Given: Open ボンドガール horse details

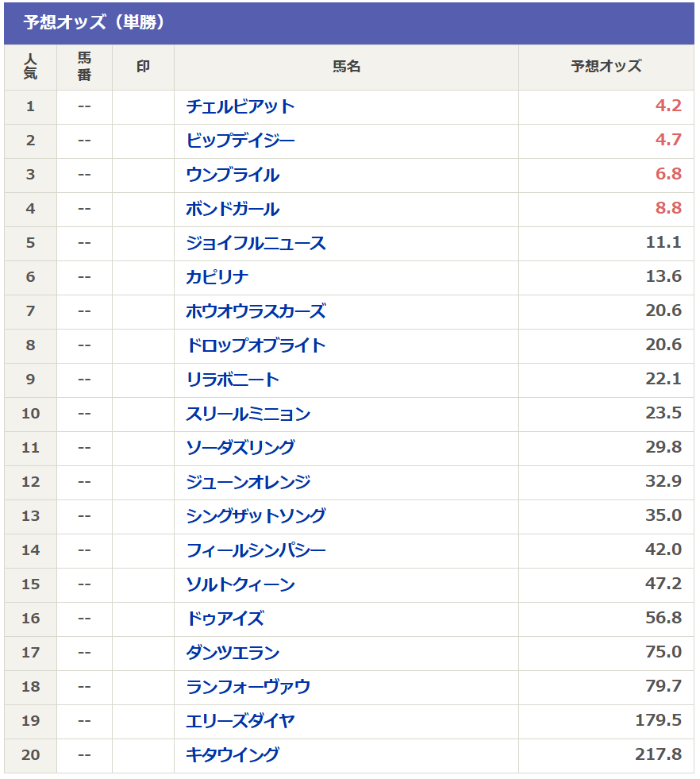Looking at the screenshot, I should coord(232,209).
